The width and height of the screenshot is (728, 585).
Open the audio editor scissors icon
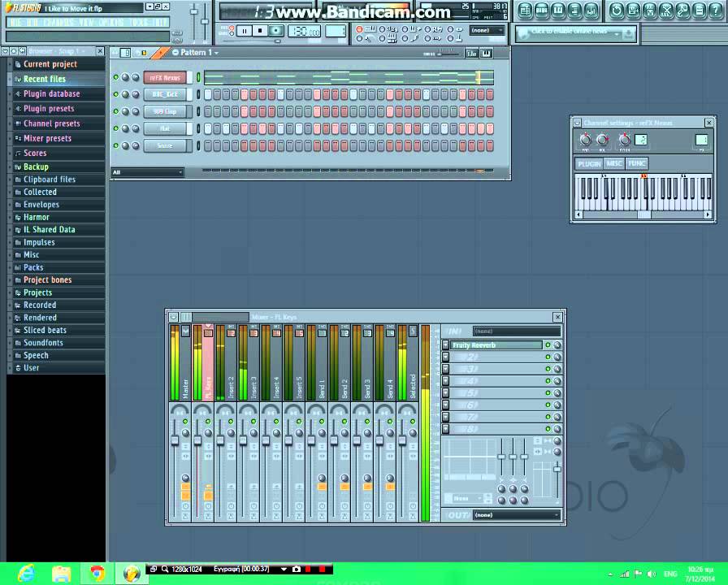(x=666, y=11)
